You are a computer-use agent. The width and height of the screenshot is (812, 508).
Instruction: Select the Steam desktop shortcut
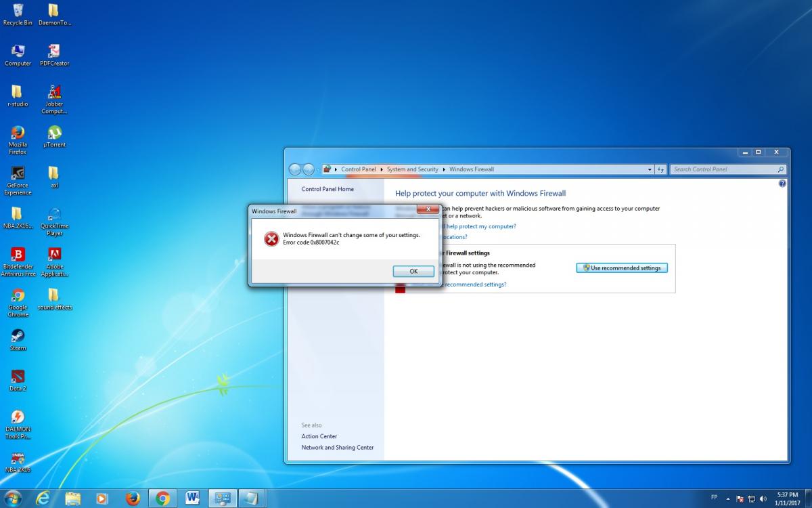click(18, 340)
